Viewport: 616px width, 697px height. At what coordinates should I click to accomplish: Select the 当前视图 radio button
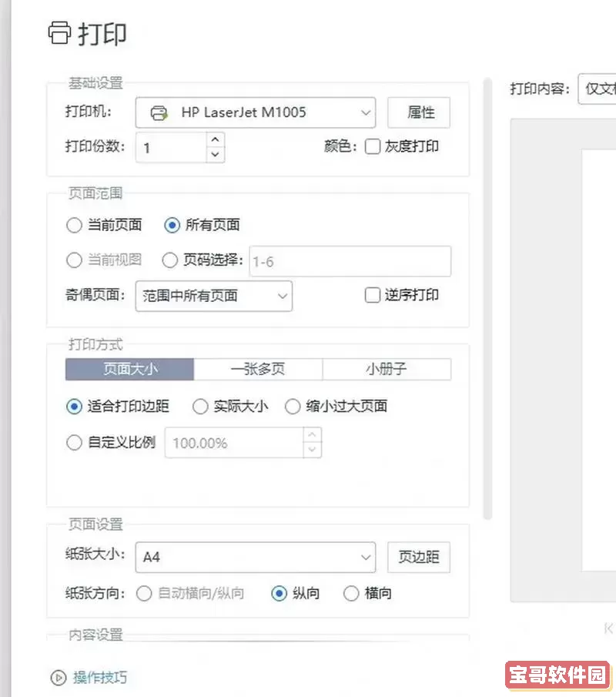pyautogui.click(x=74, y=260)
